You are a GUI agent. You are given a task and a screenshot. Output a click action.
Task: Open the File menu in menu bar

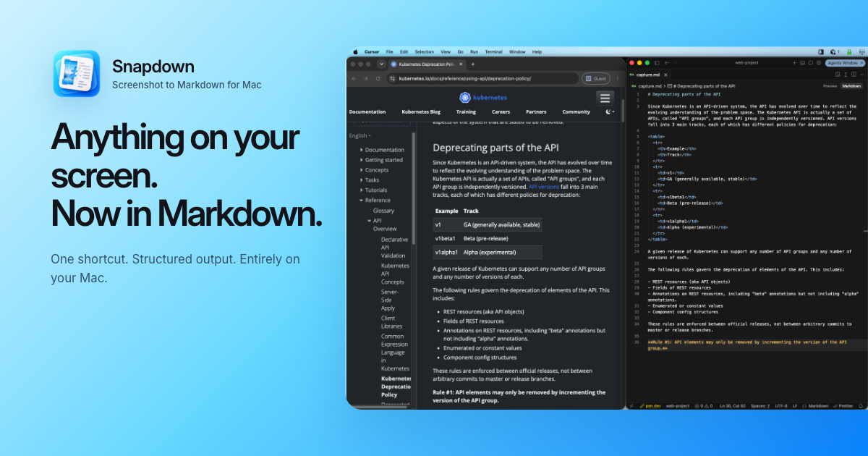tap(389, 52)
